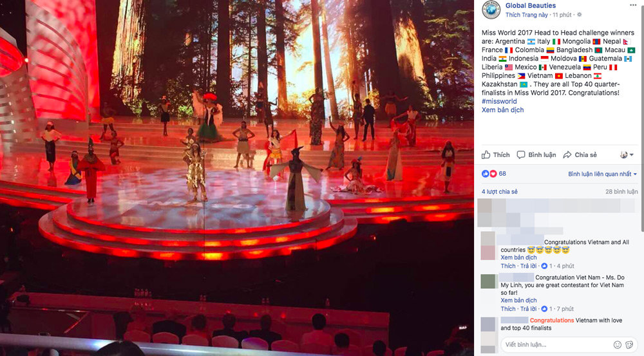Open the emoji picker in comment box
The height and width of the screenshot is (356, 644).
click(618, 344)
